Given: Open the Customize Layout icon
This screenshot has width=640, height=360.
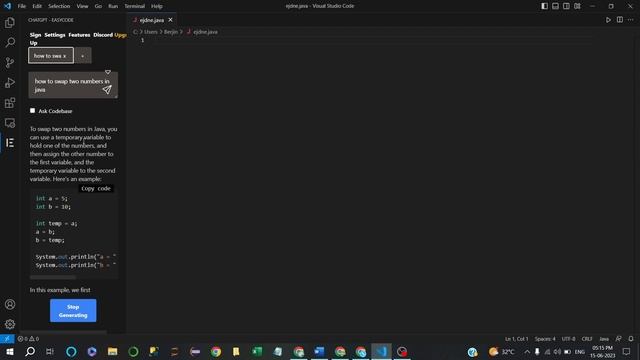Looking at the screenshot, I should [x=577, y=6].
